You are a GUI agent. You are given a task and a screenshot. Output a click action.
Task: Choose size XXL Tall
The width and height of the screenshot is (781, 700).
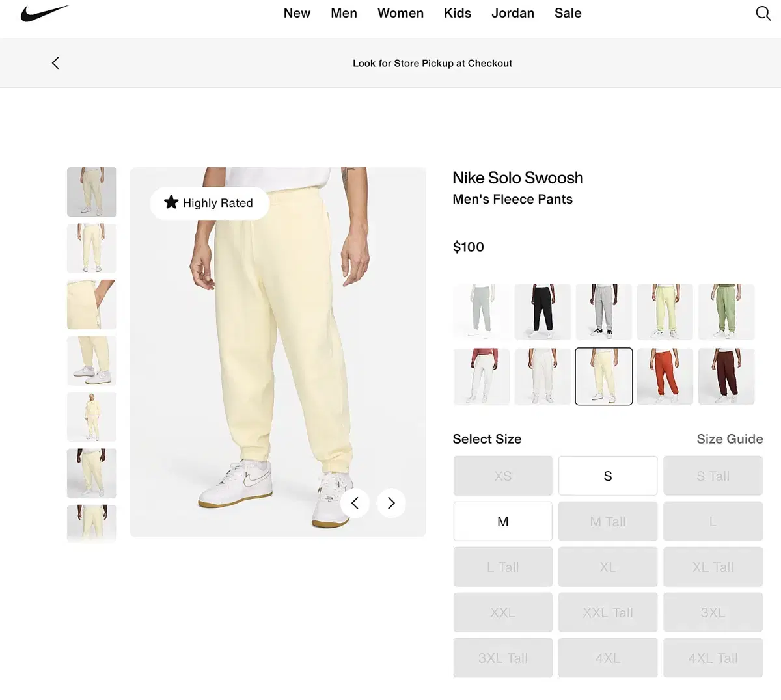point(608,613)
